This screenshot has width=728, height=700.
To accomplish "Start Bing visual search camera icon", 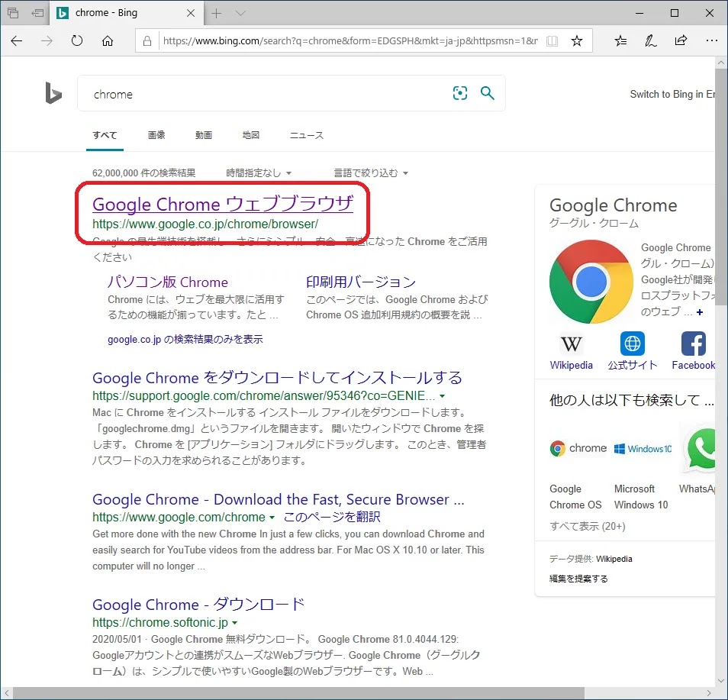I will click(x=459, y=93).
